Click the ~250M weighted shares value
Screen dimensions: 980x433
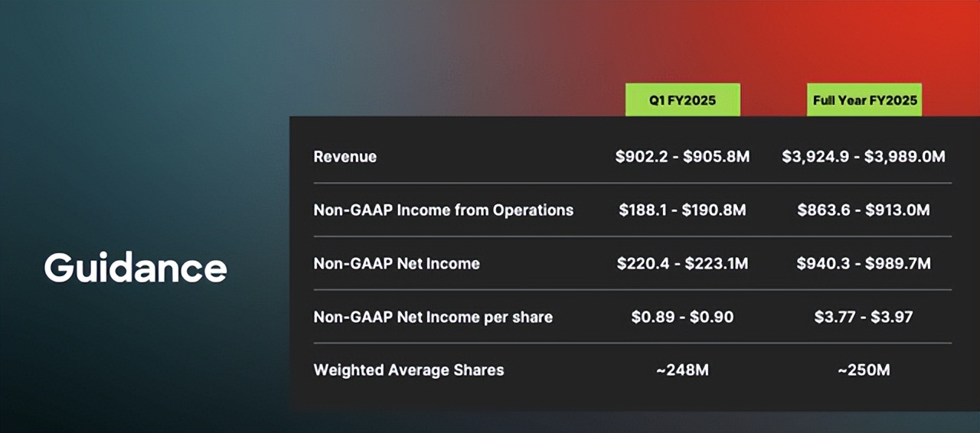coord(864,370)
